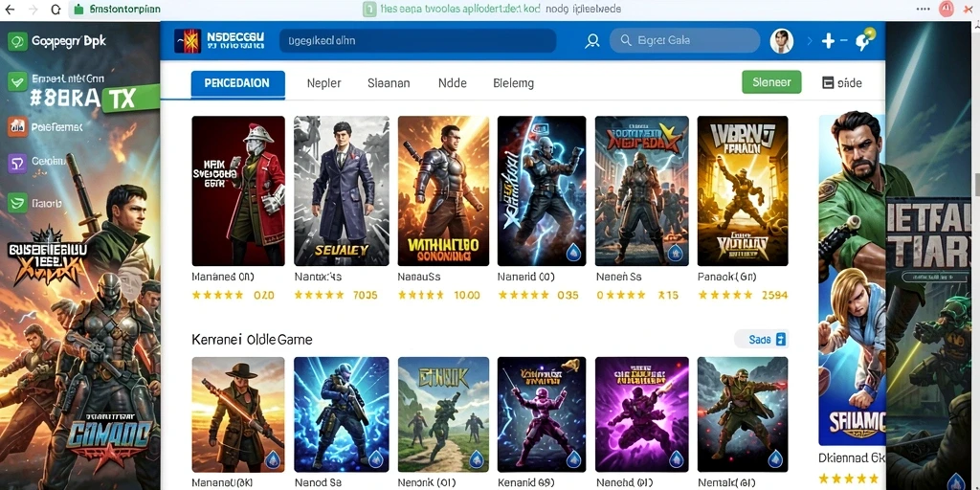Image resolution: width=980 pixels, height=490 pixels.
Task: Click the 'Bgret Gala' search box
Action: (685, 41)
